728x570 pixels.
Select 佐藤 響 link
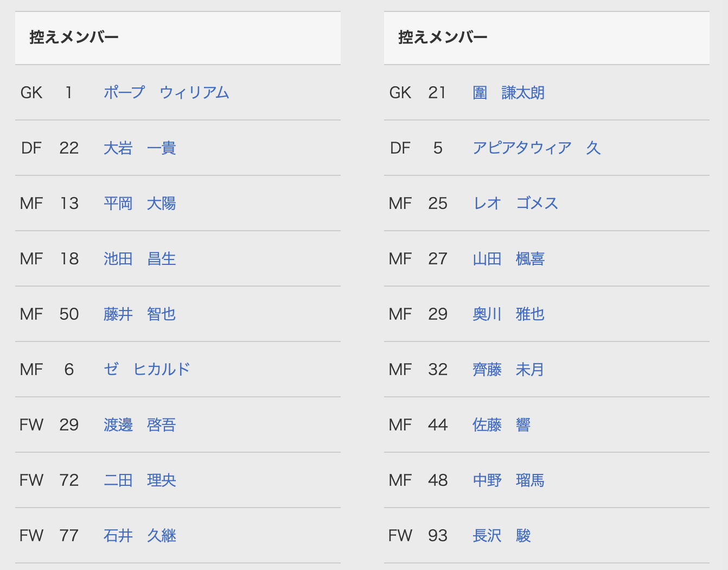(x=501, y=425)
